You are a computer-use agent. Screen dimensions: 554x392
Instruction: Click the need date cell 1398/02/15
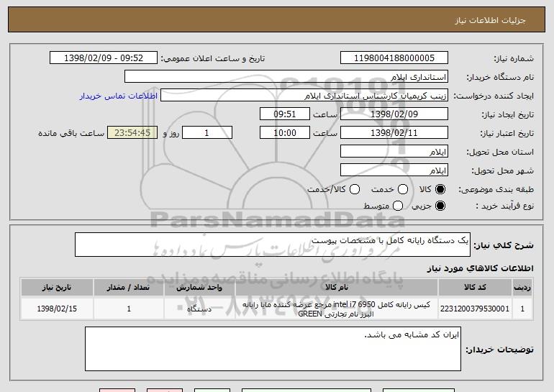tap(57, 309)
